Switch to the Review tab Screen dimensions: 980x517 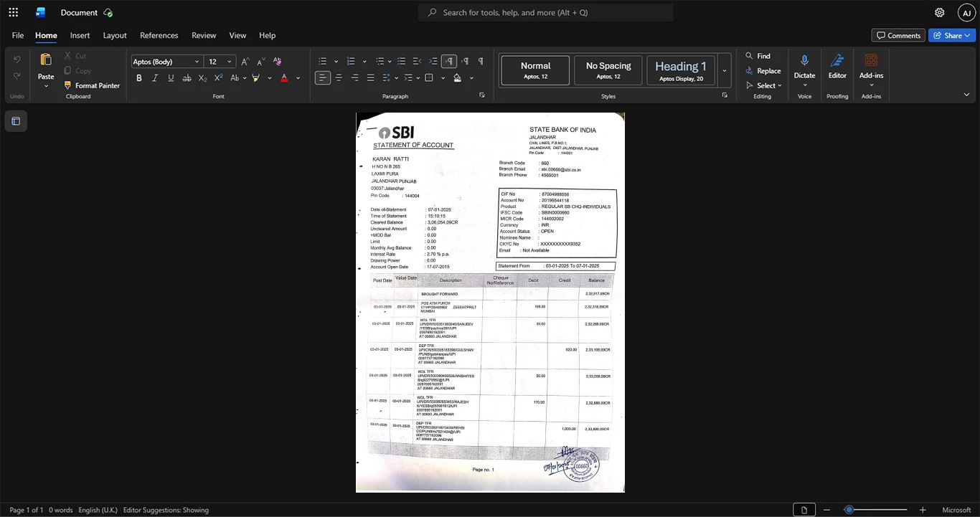(x=204, y=35)
